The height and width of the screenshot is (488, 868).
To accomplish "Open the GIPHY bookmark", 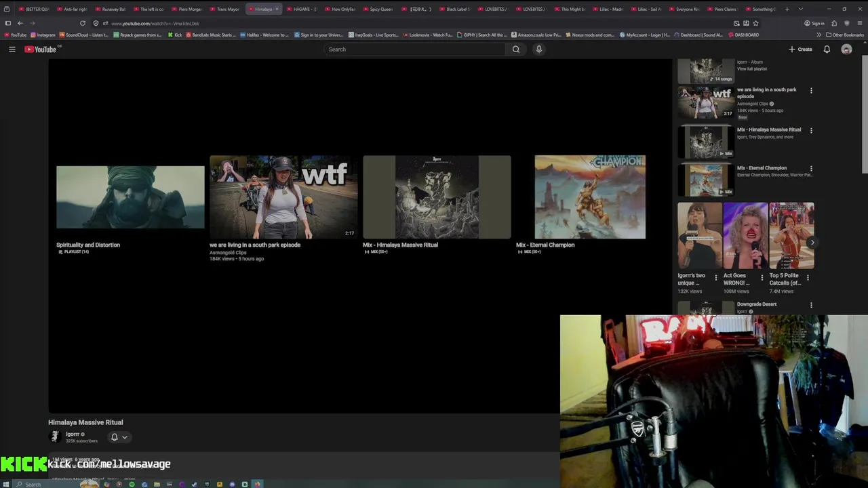I will [x=481, y=35].
